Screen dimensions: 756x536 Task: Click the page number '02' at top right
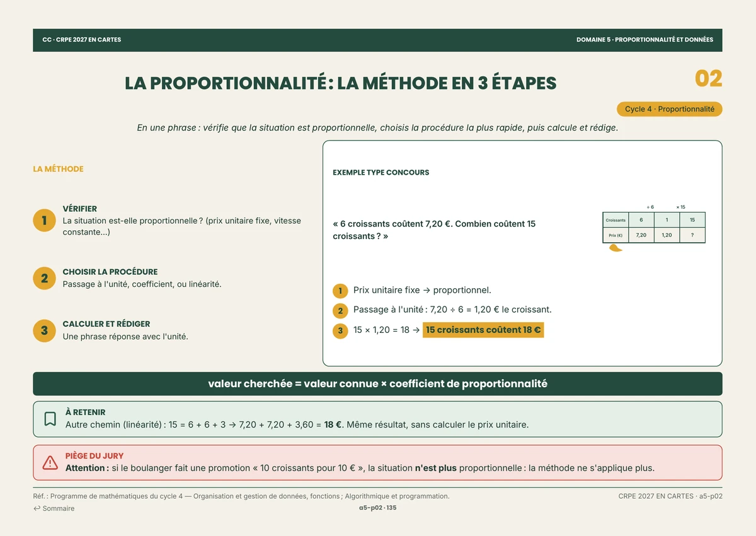tap(708, 79)
